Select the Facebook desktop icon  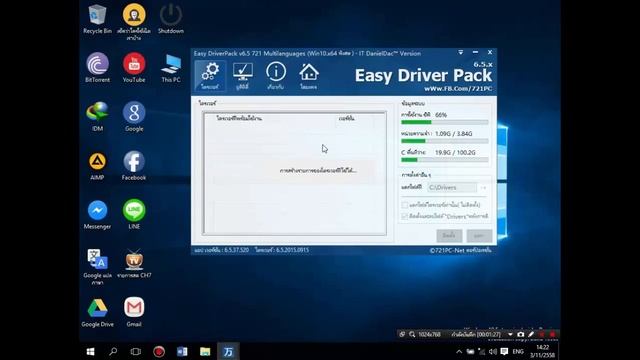(x=134, y=166)
